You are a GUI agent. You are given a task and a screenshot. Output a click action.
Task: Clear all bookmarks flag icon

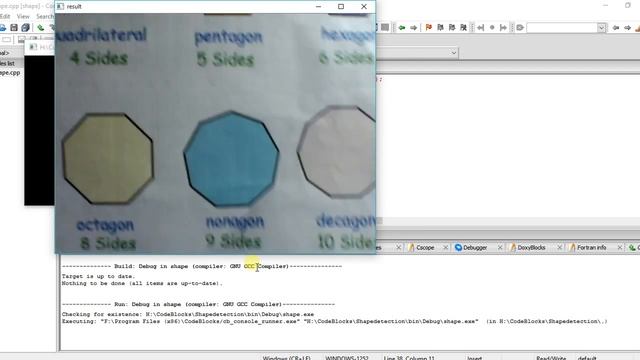coord(463,27)
